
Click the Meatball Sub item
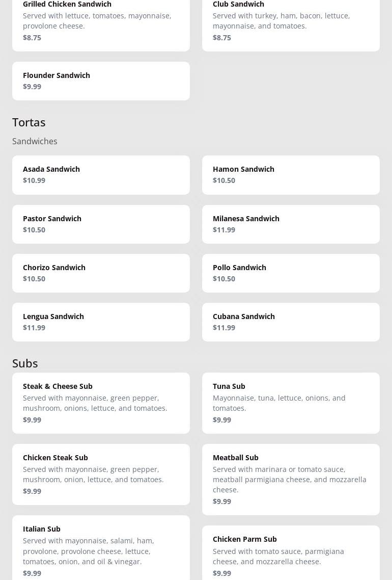pyautogui.click(x=291, y=479)
